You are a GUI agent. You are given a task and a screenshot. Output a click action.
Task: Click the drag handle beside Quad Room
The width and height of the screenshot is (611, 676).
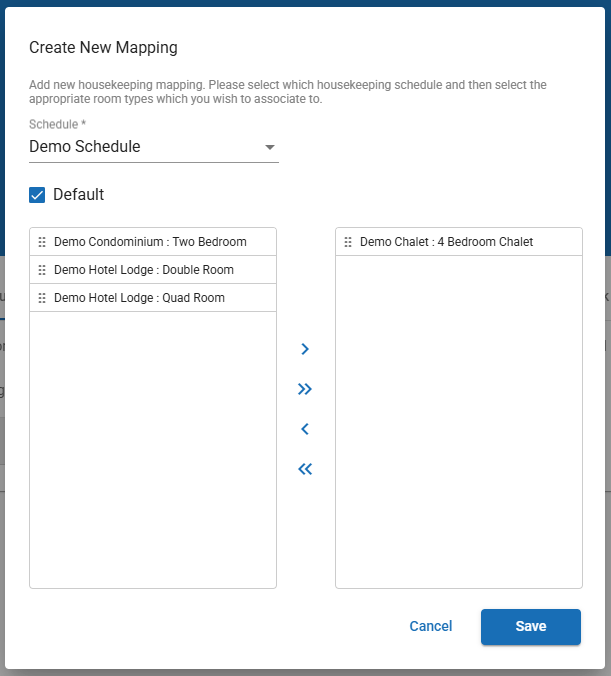[42, 298]
